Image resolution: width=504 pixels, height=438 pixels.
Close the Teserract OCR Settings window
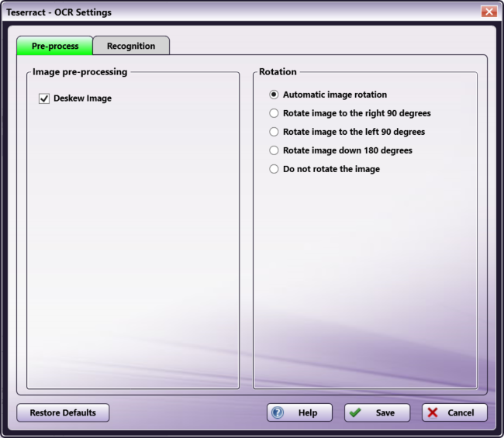pos(489,12)
